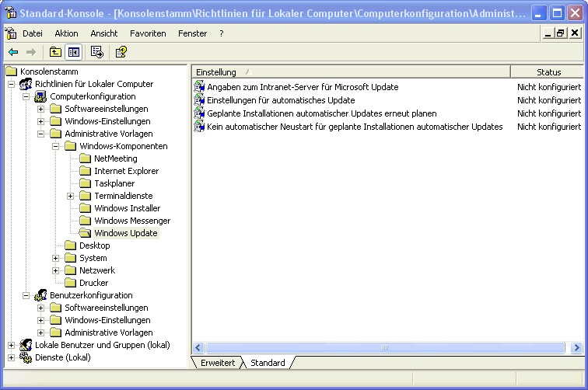The image size is (588, 390).
Task: Click the horizontal scrollbar thumb
Action: pyautogui.click(x=385, y=348)
